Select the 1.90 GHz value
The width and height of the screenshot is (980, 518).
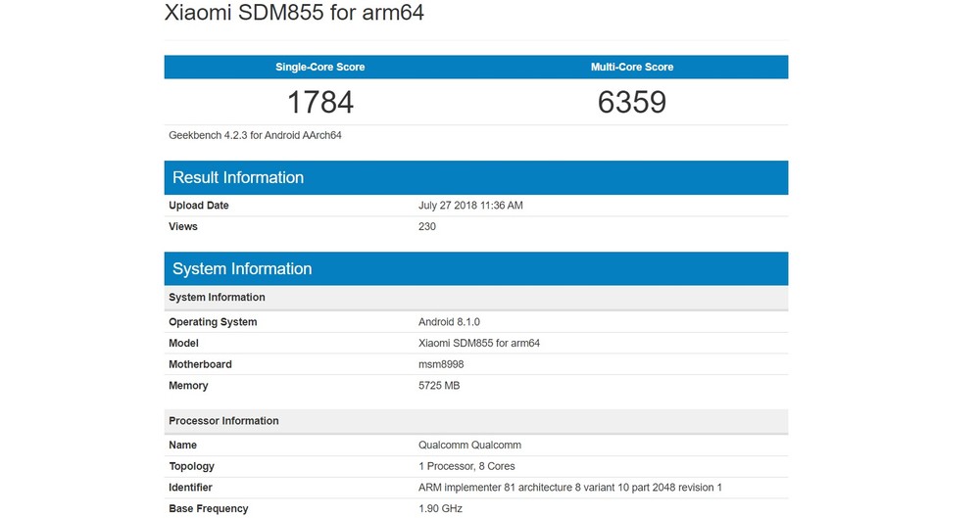tap(440, 508)
